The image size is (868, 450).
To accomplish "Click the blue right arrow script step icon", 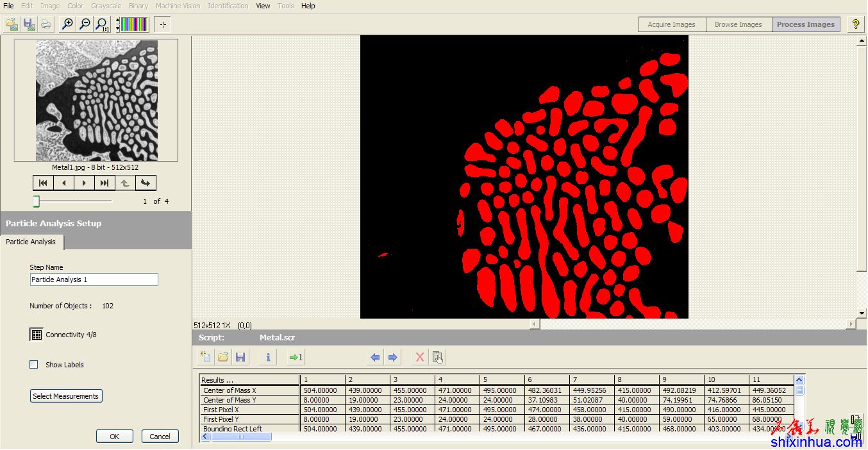I will (x=393, y=357).
